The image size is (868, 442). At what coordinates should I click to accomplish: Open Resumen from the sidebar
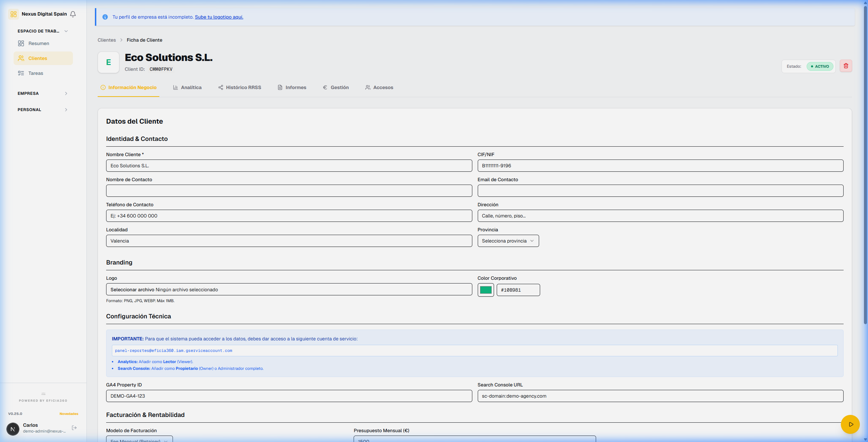[x=39, y=43]
